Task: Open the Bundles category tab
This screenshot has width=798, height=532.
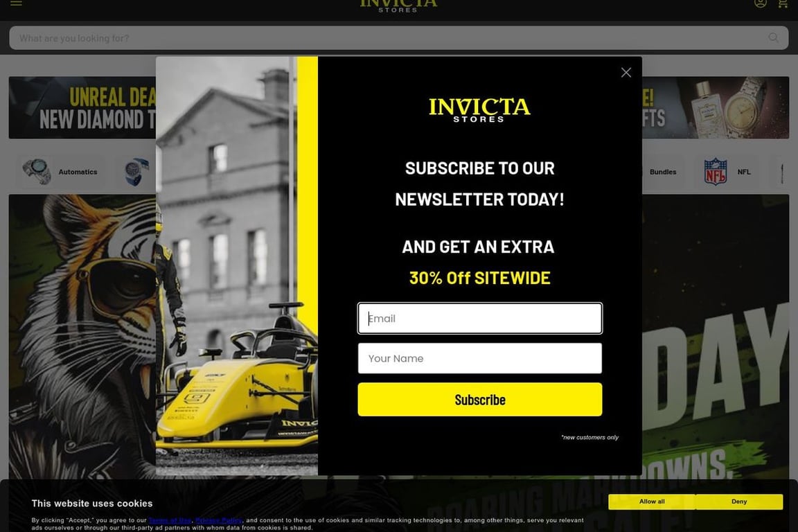Action: tap(663, 172)
